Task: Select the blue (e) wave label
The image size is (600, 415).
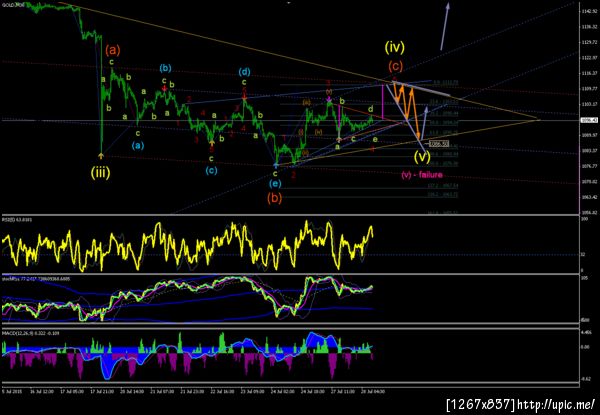Action: coord(275,184)
